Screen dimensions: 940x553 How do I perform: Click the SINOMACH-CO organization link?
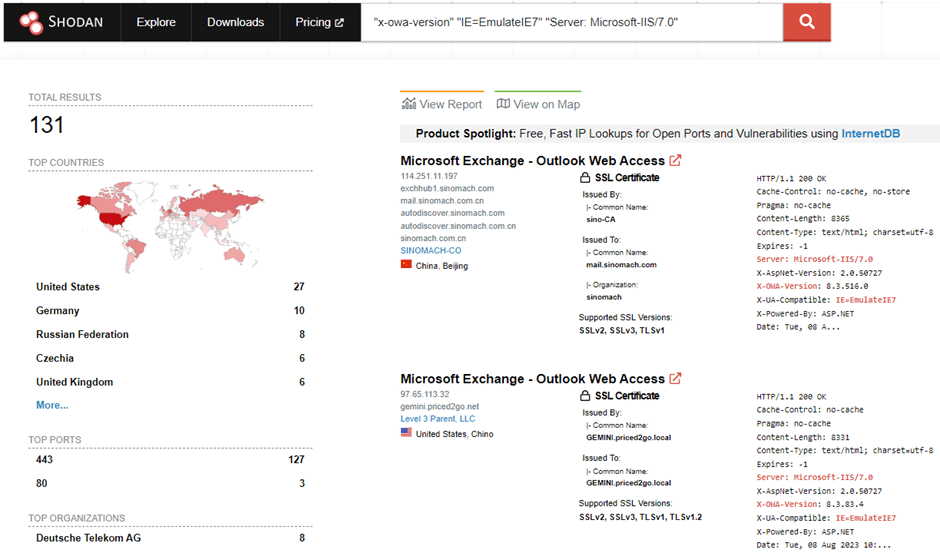click(x=431, y=251)
